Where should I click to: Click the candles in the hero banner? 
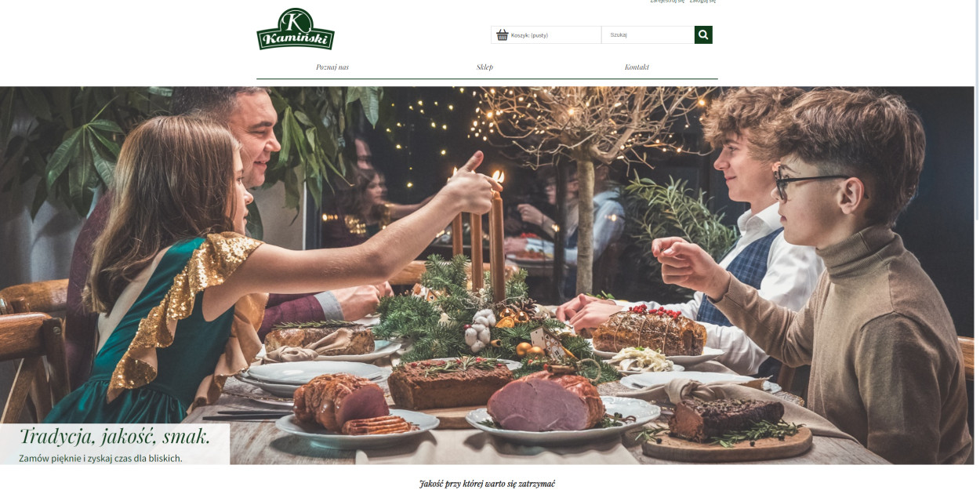click(x=478, y=235)
